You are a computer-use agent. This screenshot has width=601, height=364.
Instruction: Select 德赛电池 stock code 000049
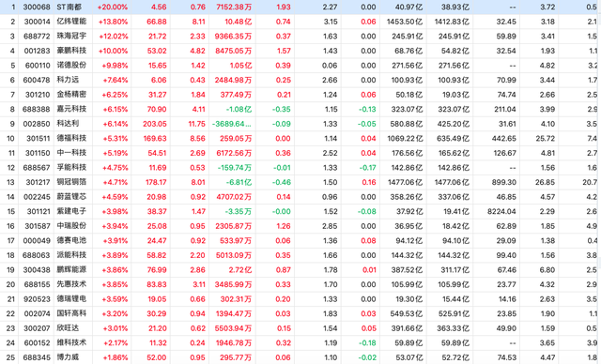point(37,241)
